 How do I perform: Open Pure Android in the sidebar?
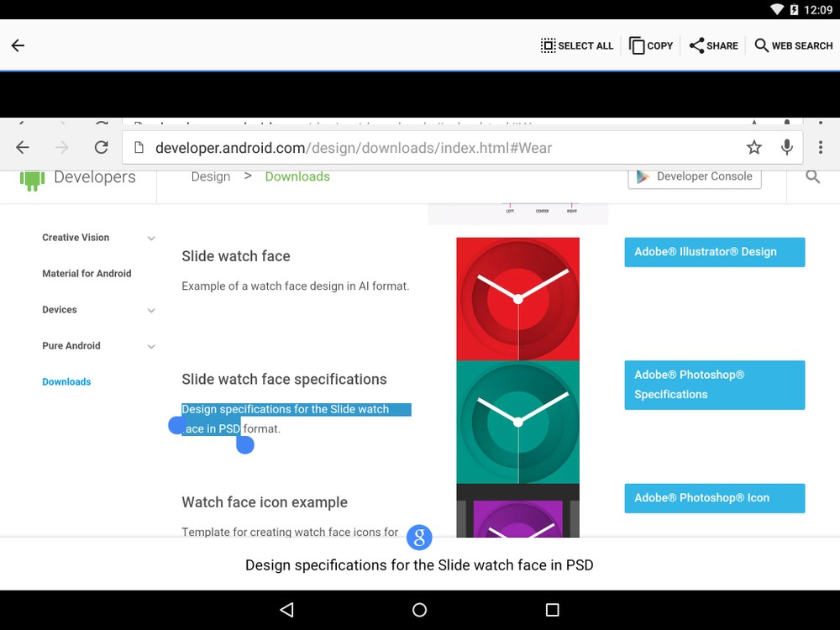71,345
